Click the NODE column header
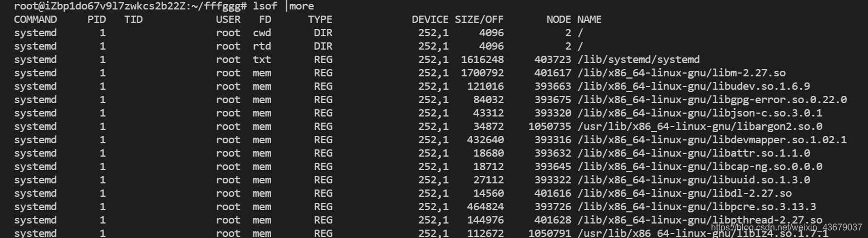 pos(559,20)
